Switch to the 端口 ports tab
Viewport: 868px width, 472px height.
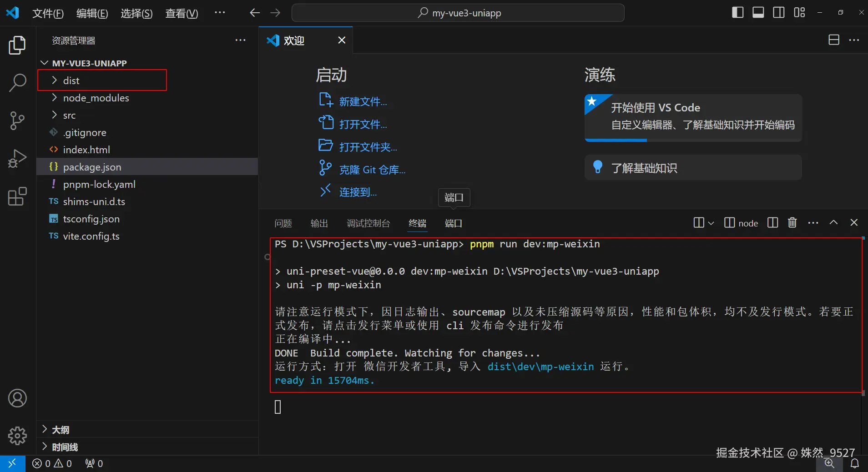pos(453,223)
